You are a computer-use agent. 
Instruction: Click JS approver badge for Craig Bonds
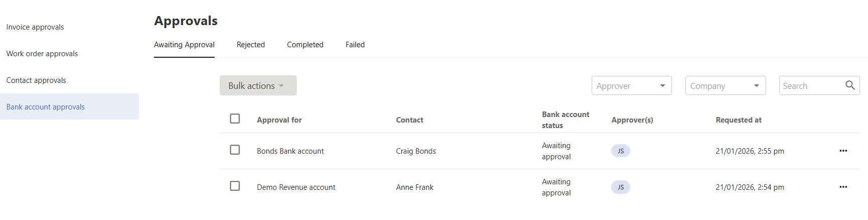point(620,151)
